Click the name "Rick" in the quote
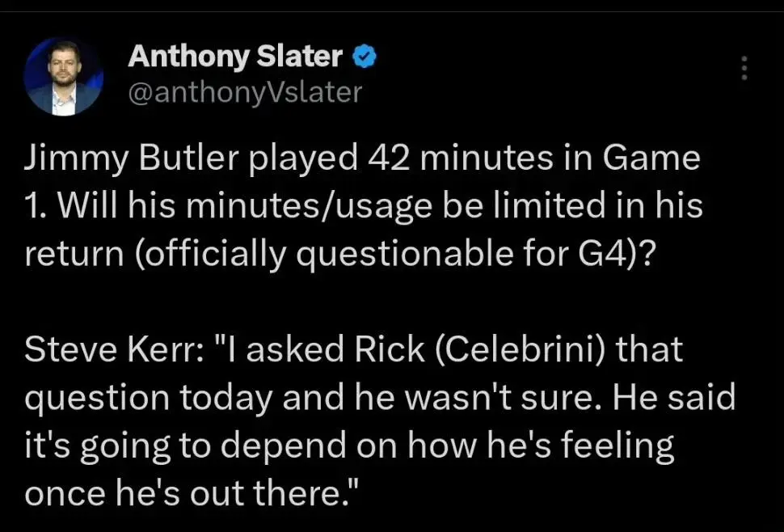784x532 pixels. point(390,350)
